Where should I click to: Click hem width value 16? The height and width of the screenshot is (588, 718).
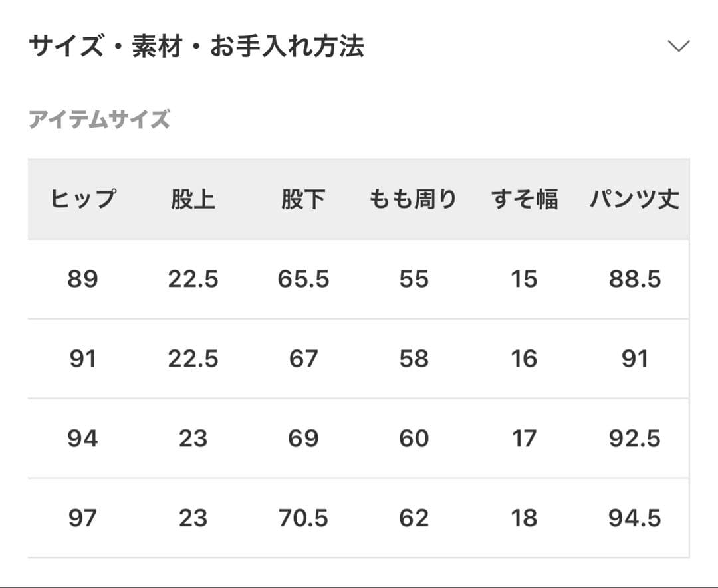pyautogui.click(x=524, y=359)
